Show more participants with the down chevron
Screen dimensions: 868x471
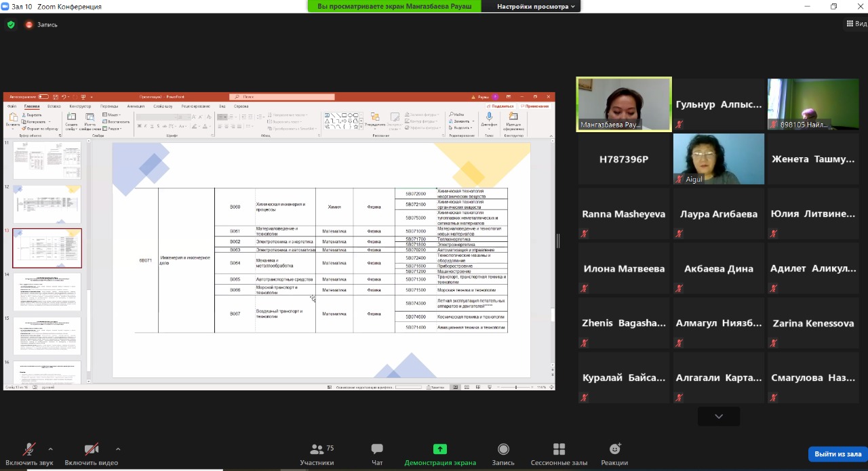click(719, 416)
